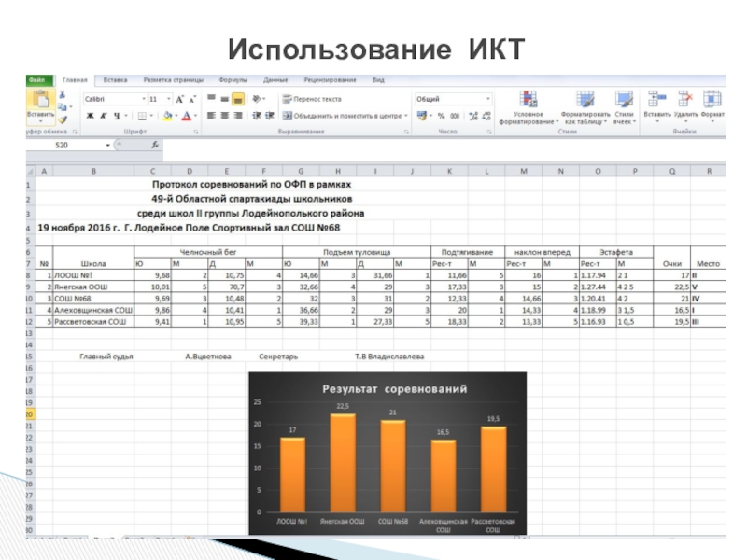
Task: Expand the Name Box S20 dropdown arrow
Action: tap(107, 145)
